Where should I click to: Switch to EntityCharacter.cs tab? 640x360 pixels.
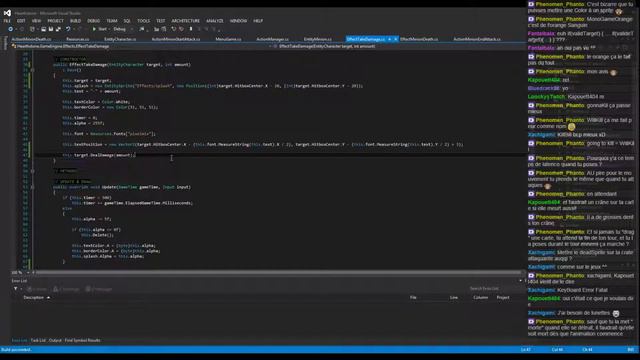point(120,39)
